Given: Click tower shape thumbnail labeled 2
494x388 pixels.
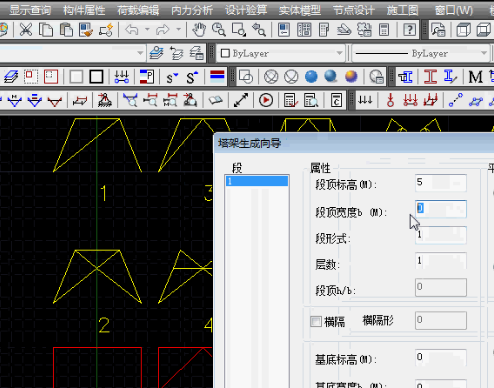Looking at the screenshot, I should 97,277.
